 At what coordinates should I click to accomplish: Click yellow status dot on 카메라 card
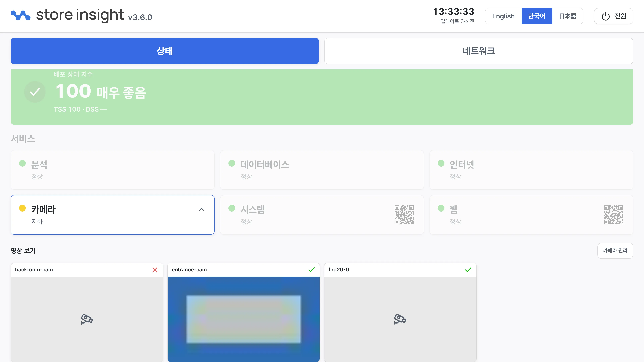(22, 208)
